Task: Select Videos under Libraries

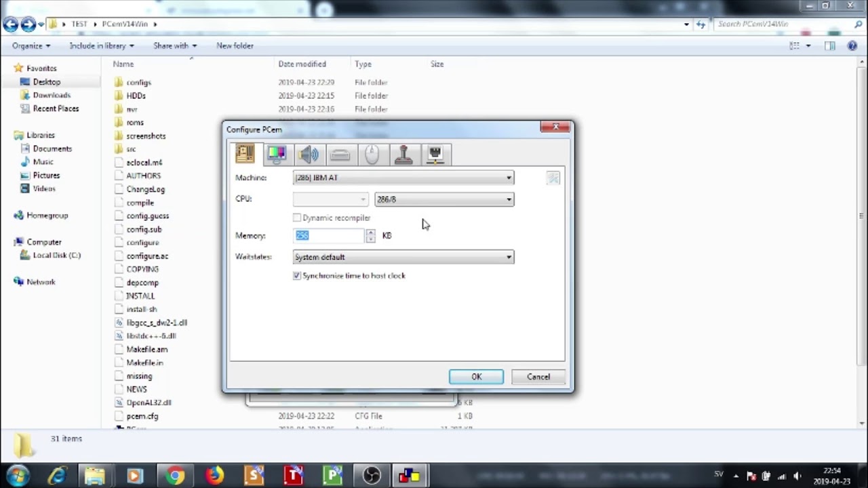Action: click(x=44, y=188)
